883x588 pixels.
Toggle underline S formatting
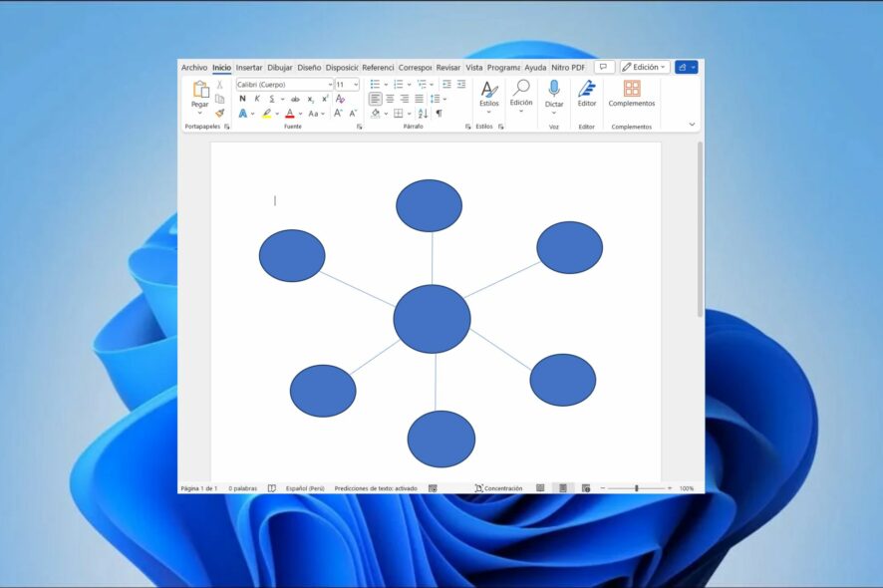pyautogui.click(x=271, y=99)
